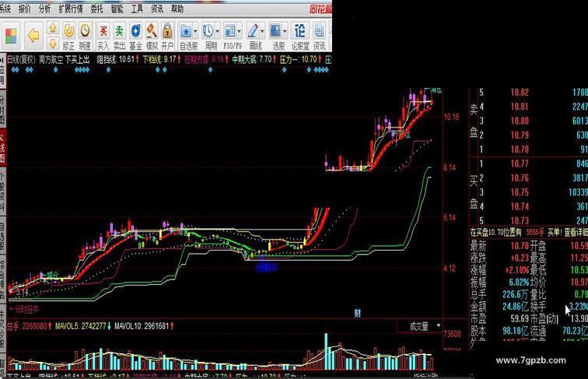Screen dimensions: 588x379
Task: Expand the 周期 dropdown arrow
Action: point(217,32)
